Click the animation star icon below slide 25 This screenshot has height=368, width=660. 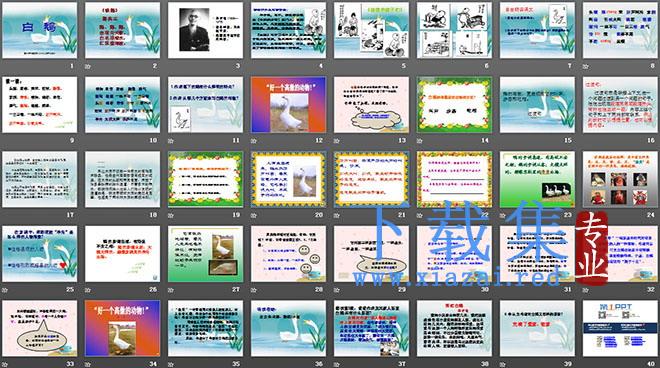[5, 290]
